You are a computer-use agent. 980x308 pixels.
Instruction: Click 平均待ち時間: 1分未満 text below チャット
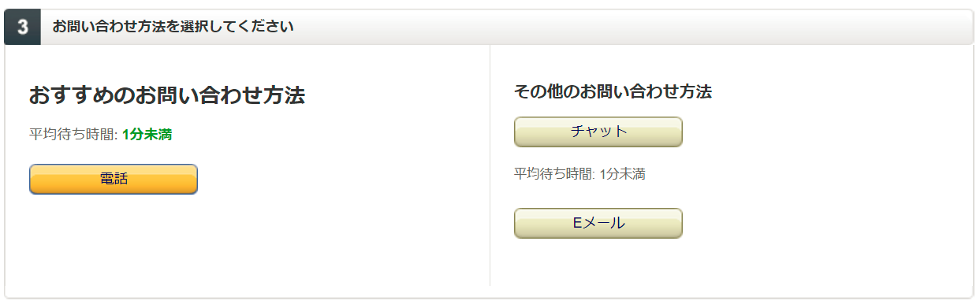(579, 174)
